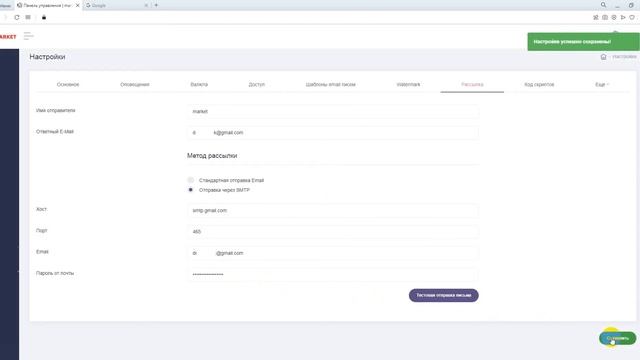
Task: Open the Код скриптов settings tab
Action: pyautogui.click(x=539, y=84)
